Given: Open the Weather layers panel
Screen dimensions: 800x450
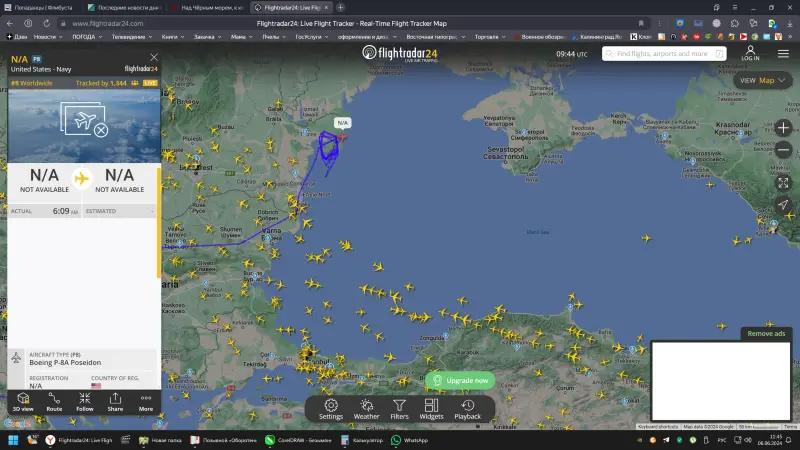Looking at the screenshot, I should point(366,409).
